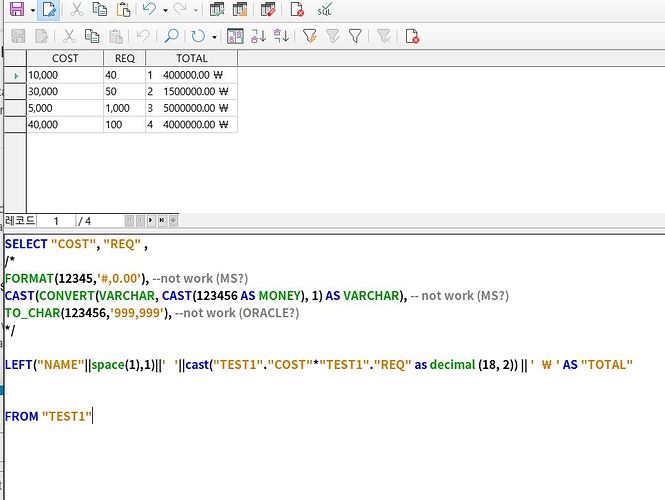
Task: Click the COST cell 30,000
Action: point(65,92)
